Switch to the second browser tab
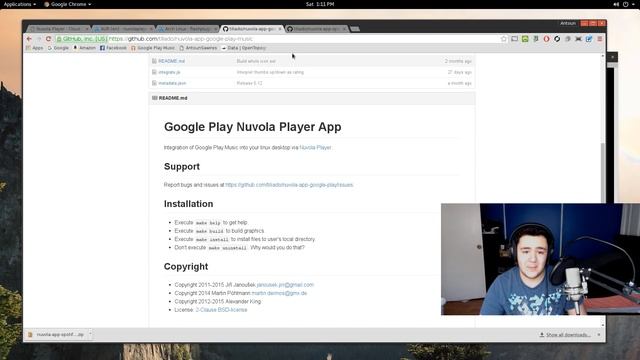Viewport: 640px width, 360px height. (122, 29)
